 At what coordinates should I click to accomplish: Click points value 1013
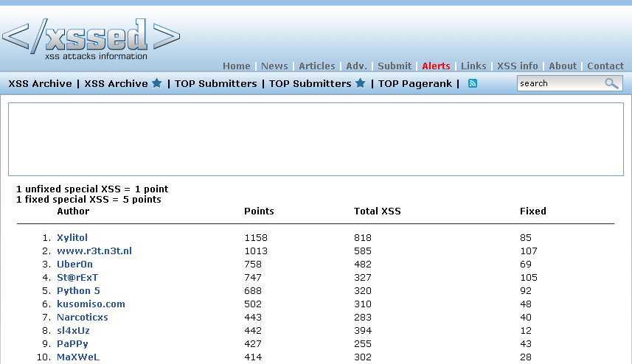pos(256,251)
